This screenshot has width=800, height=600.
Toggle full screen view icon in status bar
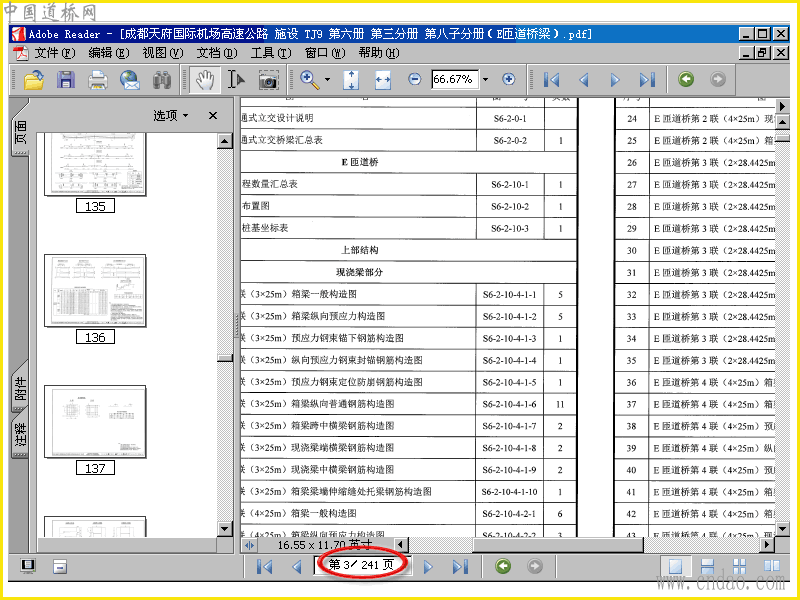pyautogui.click(x=28, y=565)
